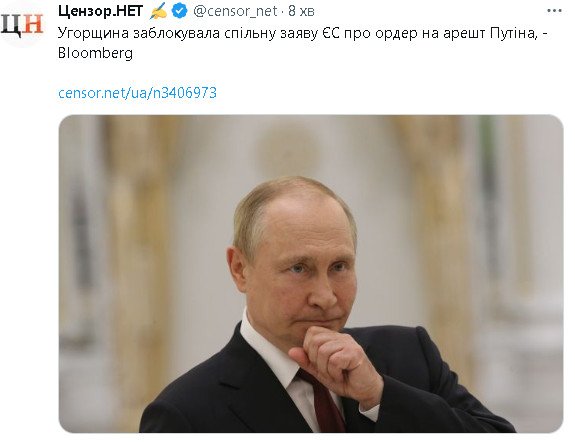Image resolution: width=575 pixels, height=442 pixels.
Task: Open the 8 хв timestamp permalink
Action: (301, 11)
